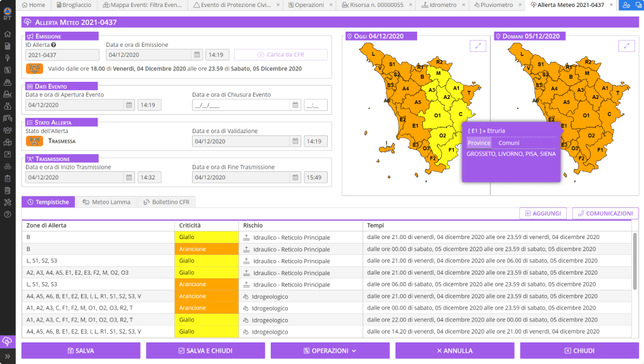The height and width of the screenshot is (364, 644).
Task: Open the home icon in the left sidebar
Action: coord(8,34)
